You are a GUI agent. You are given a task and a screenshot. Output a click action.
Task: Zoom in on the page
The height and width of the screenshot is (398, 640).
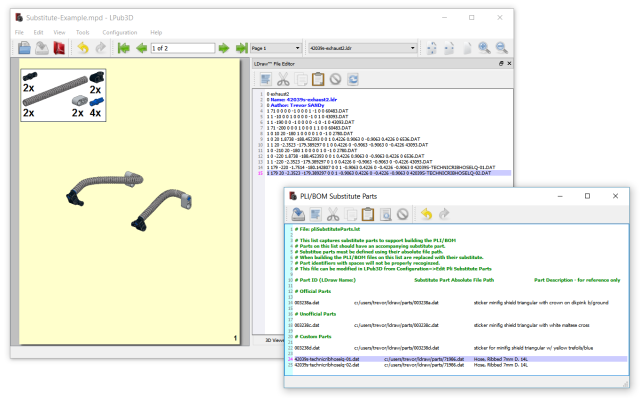coord(484,48)
